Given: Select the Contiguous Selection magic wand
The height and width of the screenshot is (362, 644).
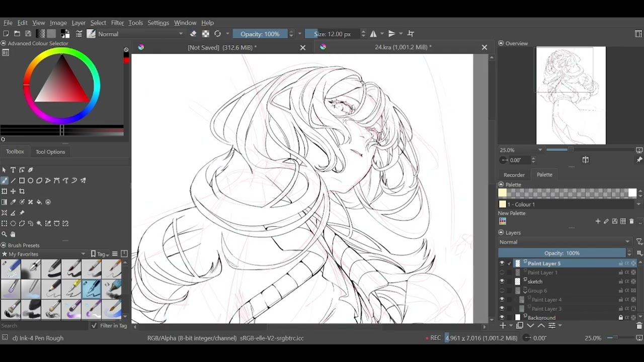Looking at the screenshot, I should [x=39, y=224].
